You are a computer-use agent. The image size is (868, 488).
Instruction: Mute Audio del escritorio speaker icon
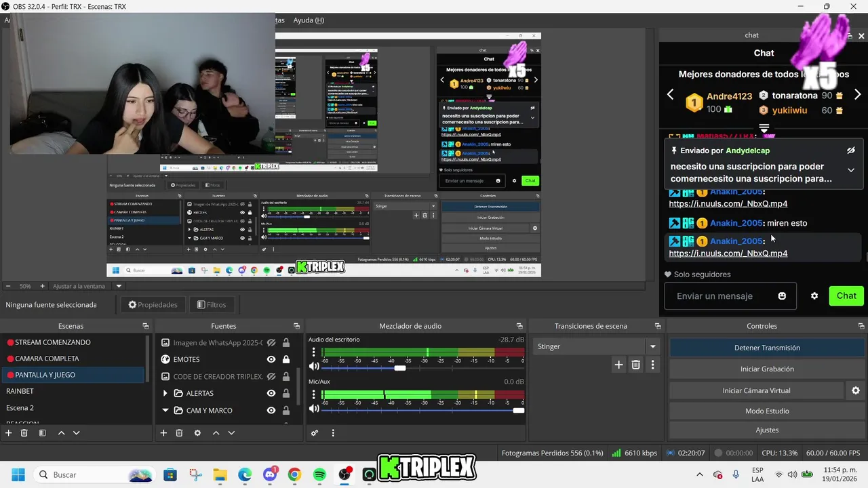click(314, 367)
